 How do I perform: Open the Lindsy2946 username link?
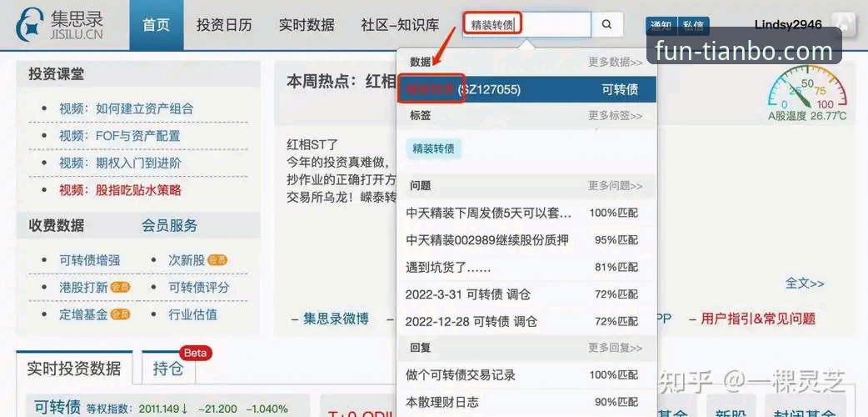pyautogui.click(x=788, y=24)
